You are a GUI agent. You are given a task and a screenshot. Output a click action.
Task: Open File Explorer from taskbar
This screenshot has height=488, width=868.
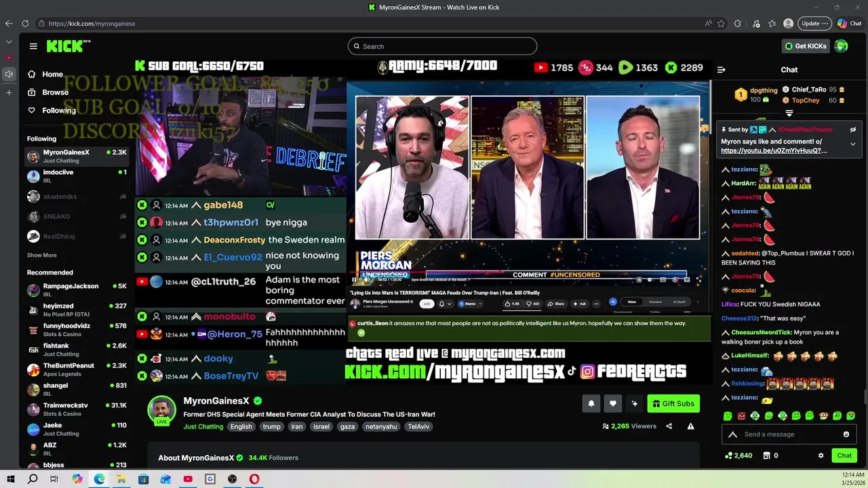[x=121, y=479]
